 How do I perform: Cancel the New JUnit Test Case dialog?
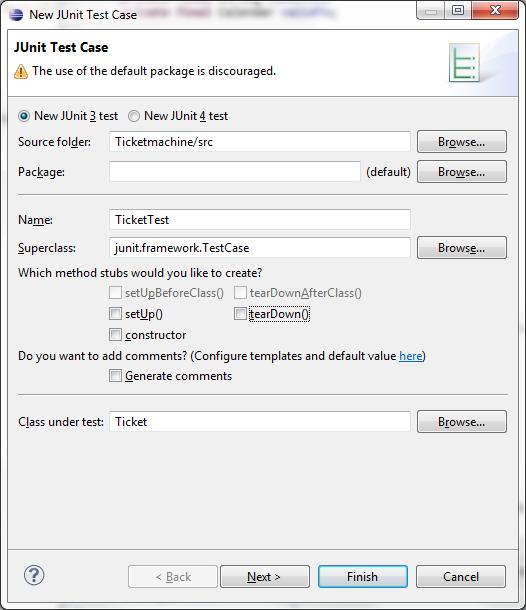coord(461,577)
